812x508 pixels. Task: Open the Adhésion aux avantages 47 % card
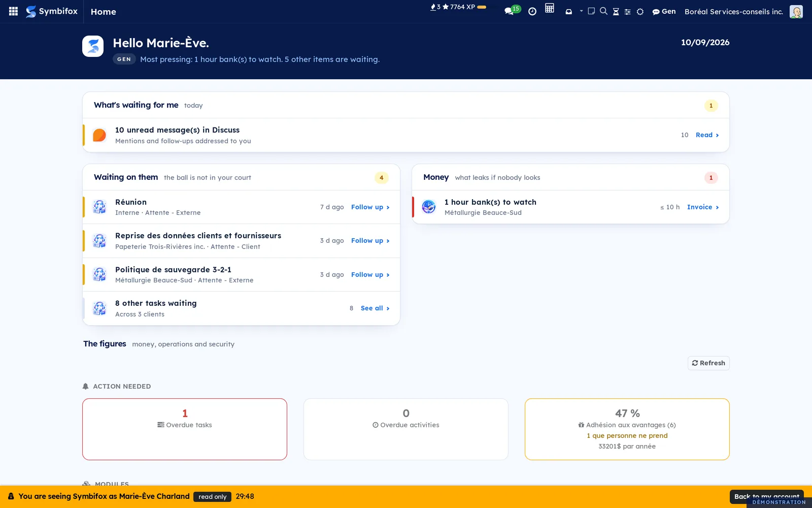tap(627, 429)
